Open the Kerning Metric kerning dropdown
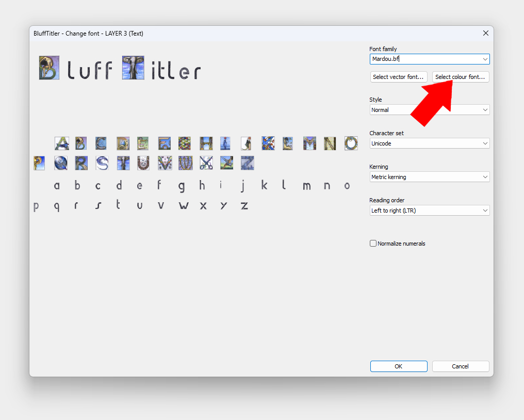Viewport: 524px width, 420px height. tap(430, 177)
